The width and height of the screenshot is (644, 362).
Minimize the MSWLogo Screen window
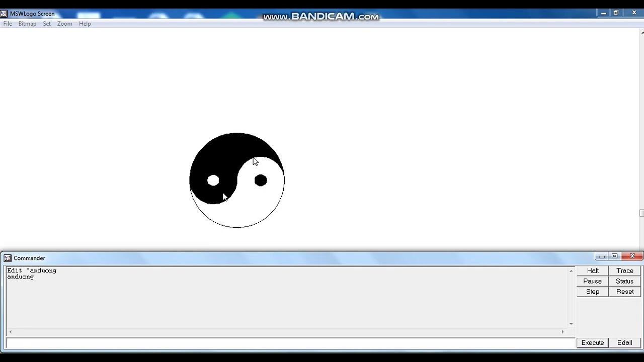[603, 13]
